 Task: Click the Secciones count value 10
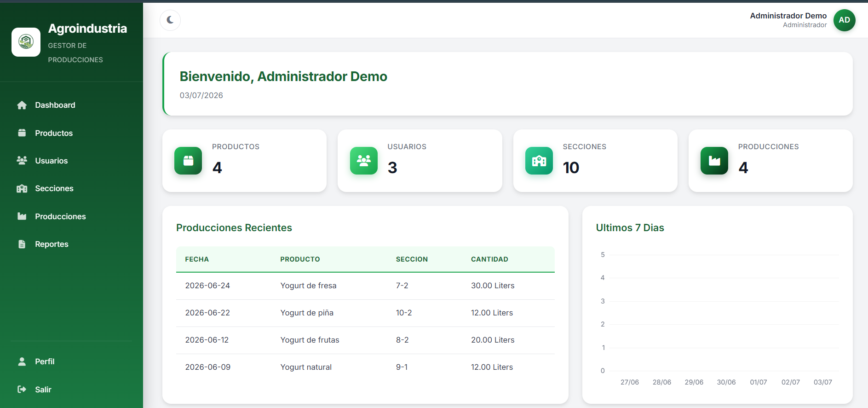(x=571, y=168)
